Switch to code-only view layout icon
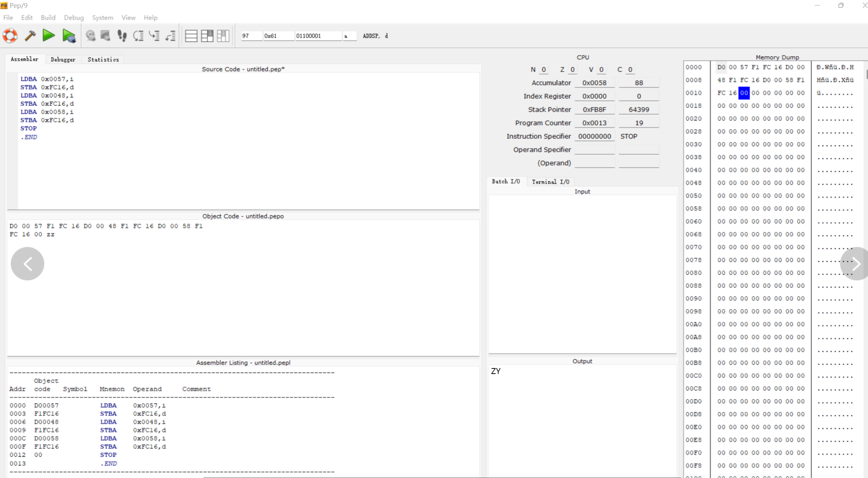 pyautogui.click(x=191, y=36)
